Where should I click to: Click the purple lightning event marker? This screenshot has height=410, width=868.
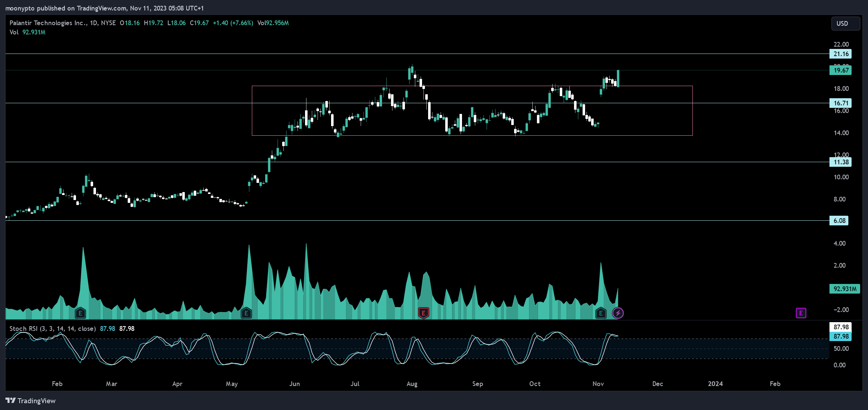tap(618, 313)
